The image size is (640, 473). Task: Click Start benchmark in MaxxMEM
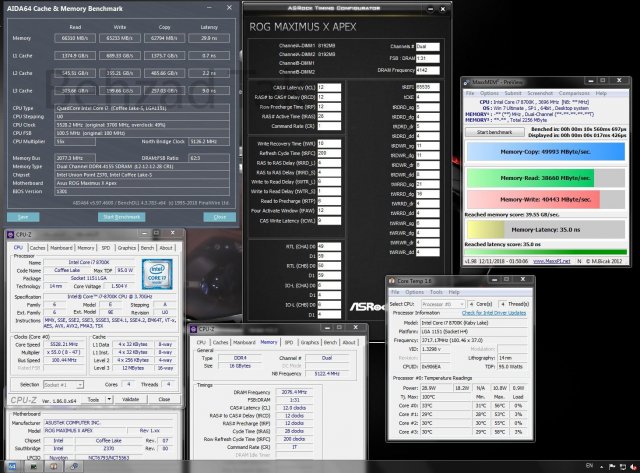(x=495, y=132)
